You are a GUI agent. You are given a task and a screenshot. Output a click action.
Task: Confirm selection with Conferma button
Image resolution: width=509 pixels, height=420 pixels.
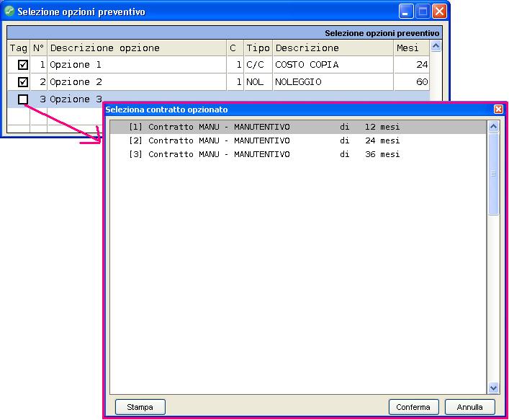(x=413, y=407)
